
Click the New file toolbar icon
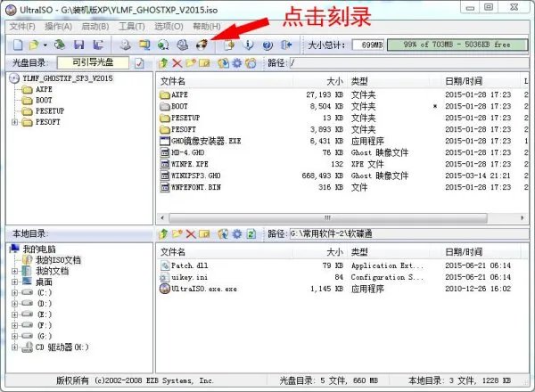click(x=18, y=45)
